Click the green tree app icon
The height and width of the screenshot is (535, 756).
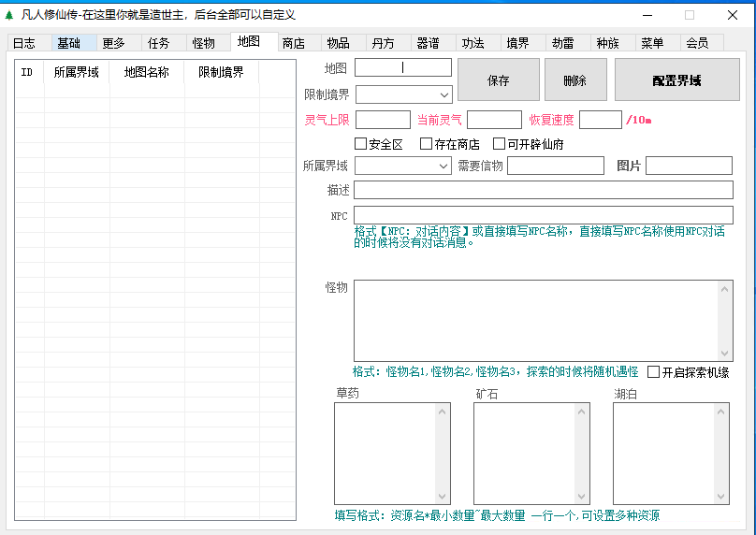pyautogui.click(x=9, y=15)
